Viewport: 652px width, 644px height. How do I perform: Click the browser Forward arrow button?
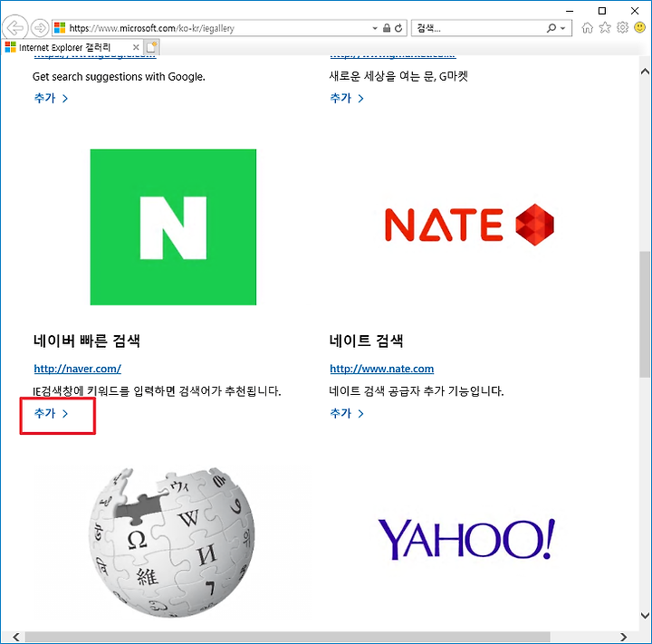[40, 28]
